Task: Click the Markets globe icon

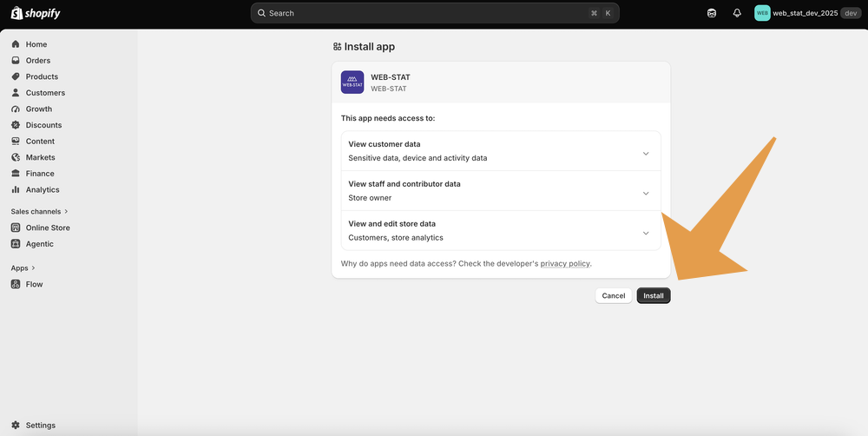Action: point(16,157)
